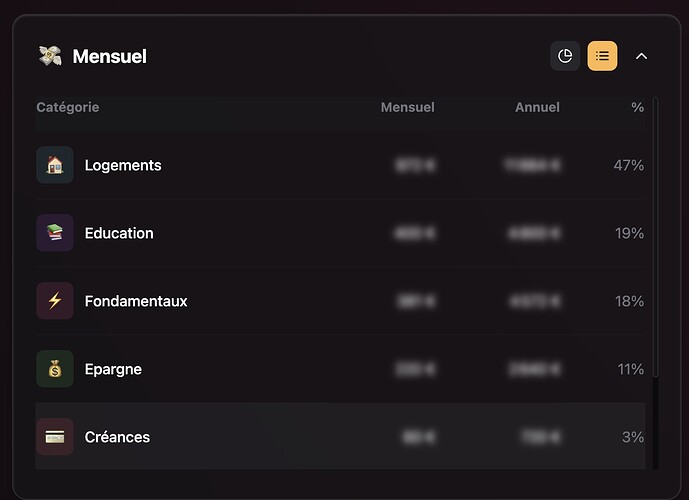This screenshot has width=689, height=500.
Task: Sort by the percent column header
Action: point(638,107)
